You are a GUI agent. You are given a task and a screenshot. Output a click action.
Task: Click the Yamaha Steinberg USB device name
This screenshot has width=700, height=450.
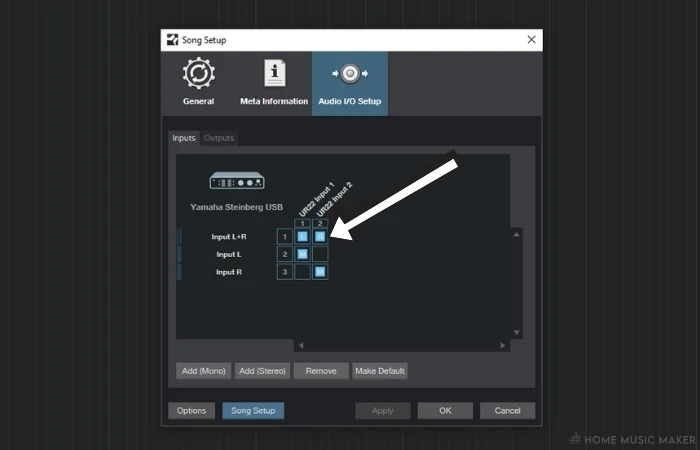pos(237,207)
